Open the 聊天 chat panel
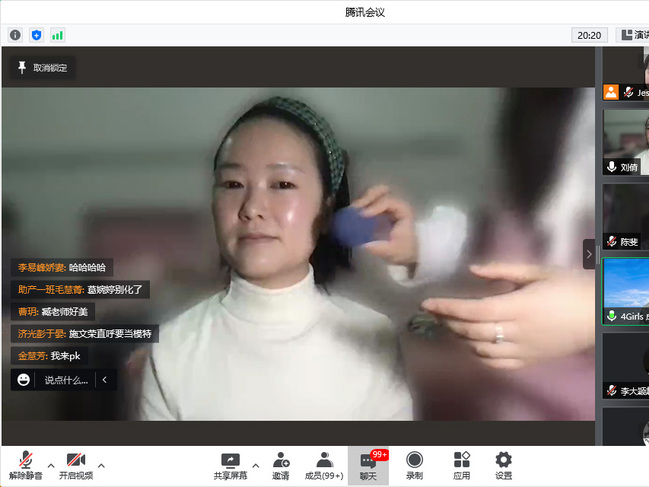The width and height of the screenshot is (649, 487). click(x=368, y=463)
